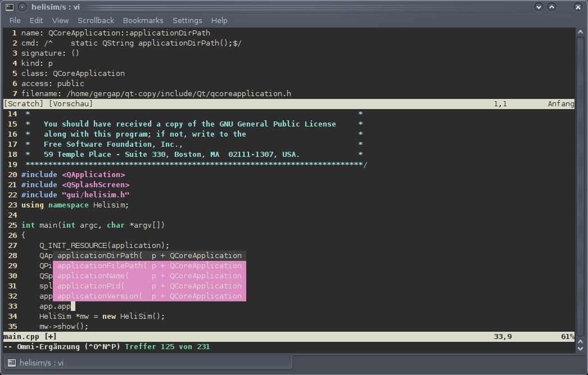Choose applicationName( completion entry
The width and height of the screenshot is (588, 375).
click(x=150, y=276)
